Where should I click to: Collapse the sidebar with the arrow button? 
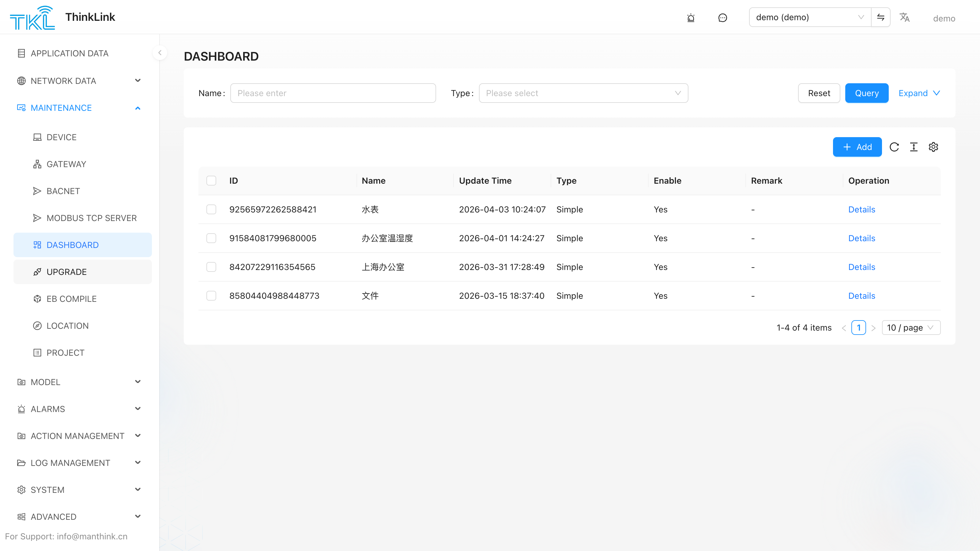[x=160, y=53]
